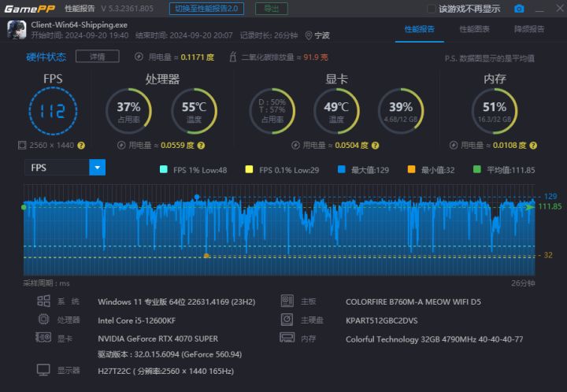Click the processor 55℃ temperature gauge
Screen dimensions: 567x392
[x=195, y=111]
